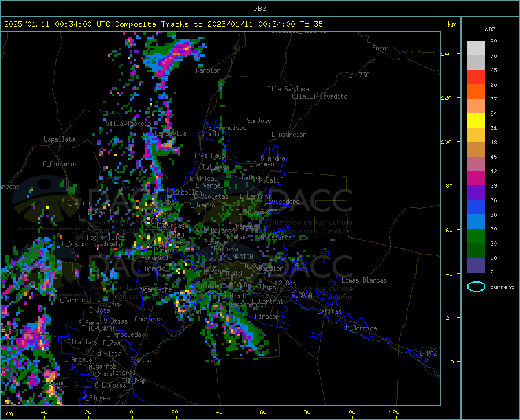Click the 'current' legend label
This screenshot has width=520, height=420.
click(502, 287)
